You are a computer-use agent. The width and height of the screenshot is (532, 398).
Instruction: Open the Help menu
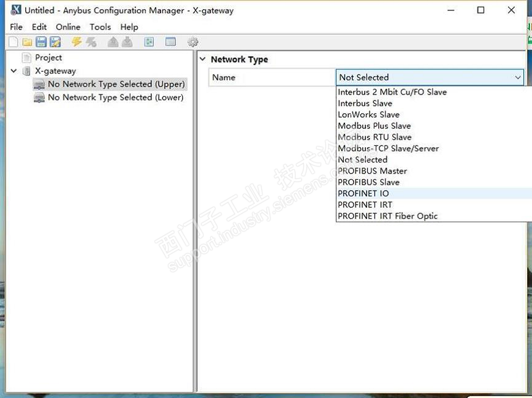129,27
